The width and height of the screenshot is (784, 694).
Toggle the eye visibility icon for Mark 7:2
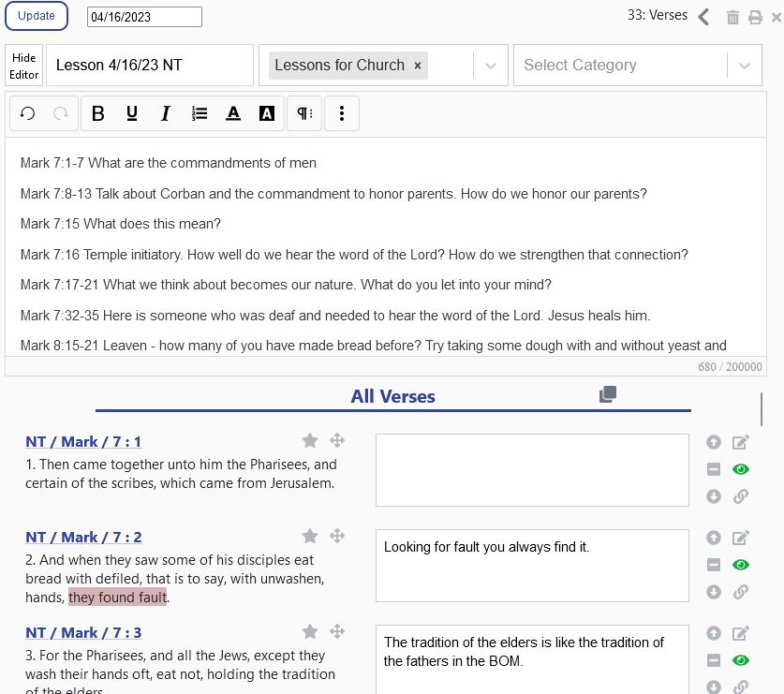pyautogui.click(x=741, y=565)
